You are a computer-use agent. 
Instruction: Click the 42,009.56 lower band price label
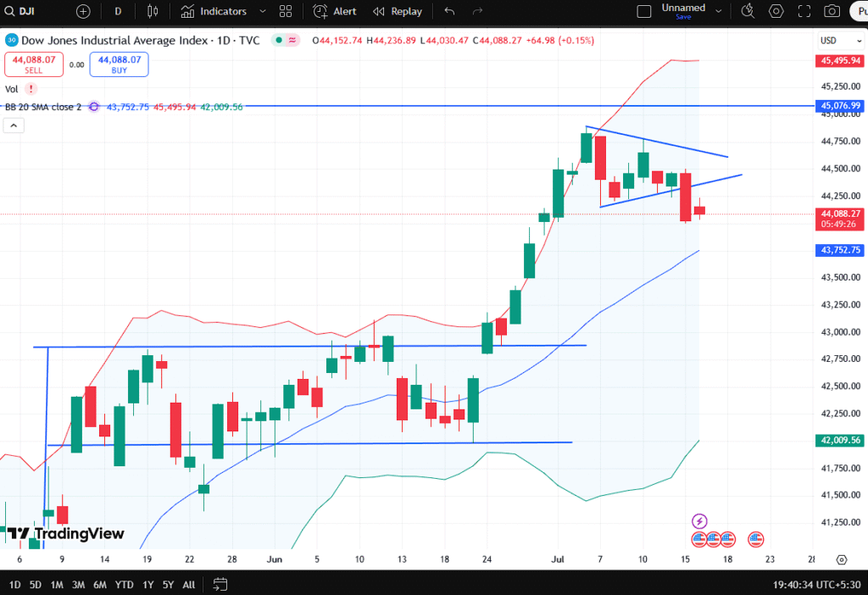coord(840,440)
